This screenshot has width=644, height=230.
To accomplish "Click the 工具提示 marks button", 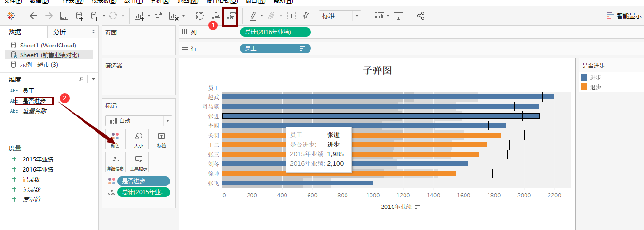I will [139, 162].
